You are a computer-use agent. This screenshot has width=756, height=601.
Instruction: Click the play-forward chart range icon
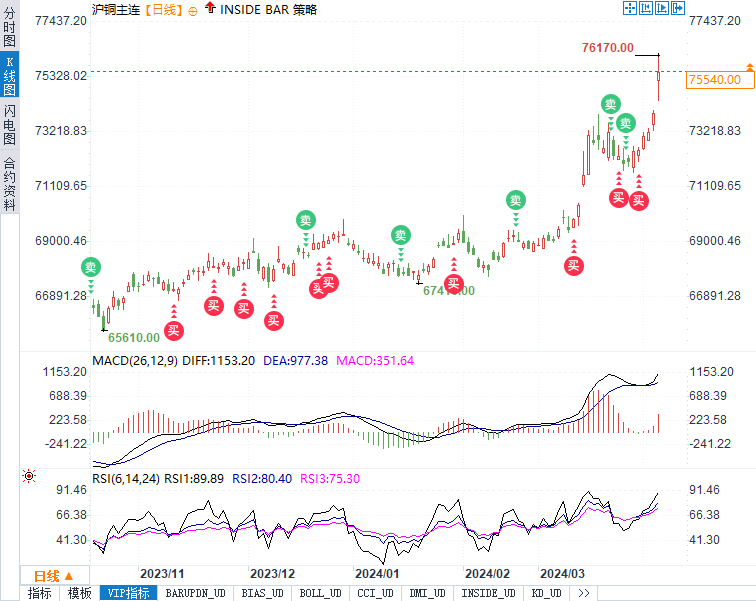pyautogui.click(x=662, y=8)
